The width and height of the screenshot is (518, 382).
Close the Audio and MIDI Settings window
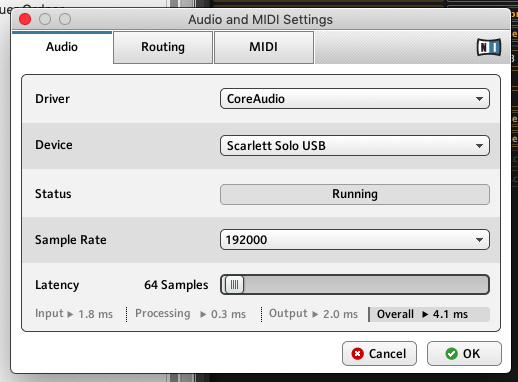pos(25,19)
